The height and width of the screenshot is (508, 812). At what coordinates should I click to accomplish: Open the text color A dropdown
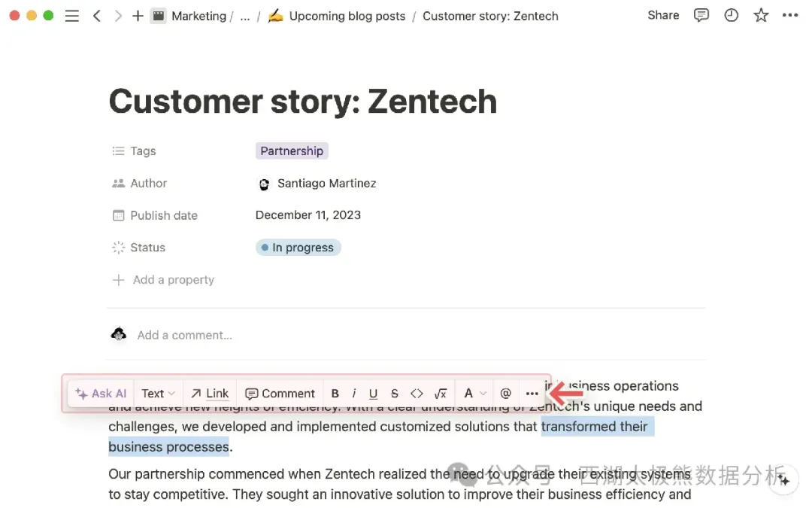[x=474, y=394]
